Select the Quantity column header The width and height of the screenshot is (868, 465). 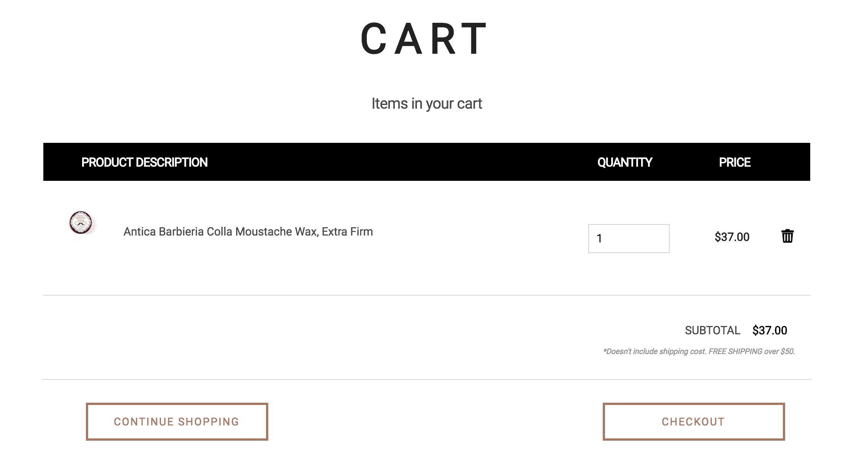click(624, 162)
